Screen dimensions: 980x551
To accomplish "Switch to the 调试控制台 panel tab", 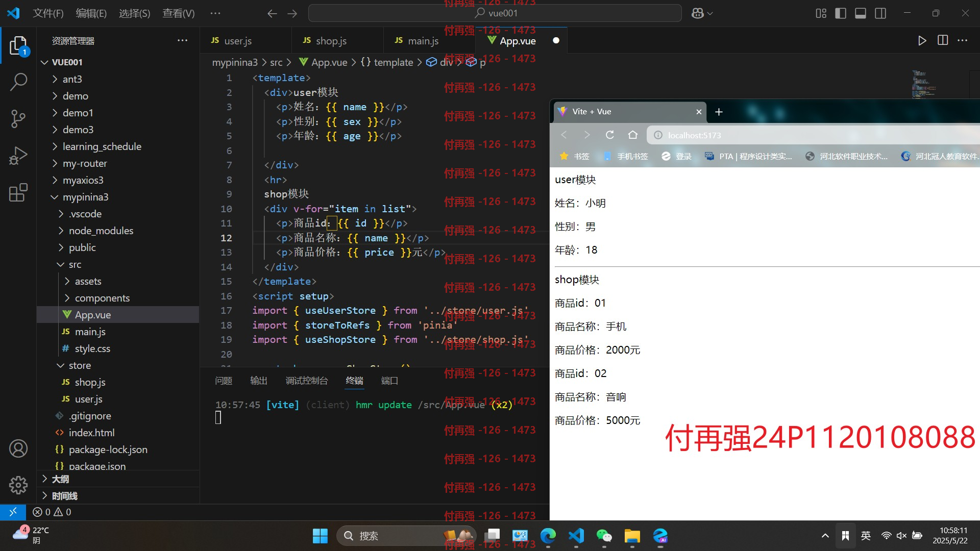I will tap(307, 381).
